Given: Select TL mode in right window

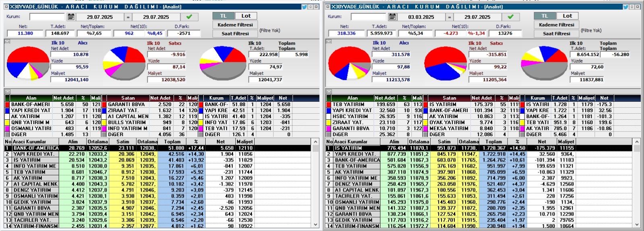Looking at the screenshot, I should [x=545, y=16].
